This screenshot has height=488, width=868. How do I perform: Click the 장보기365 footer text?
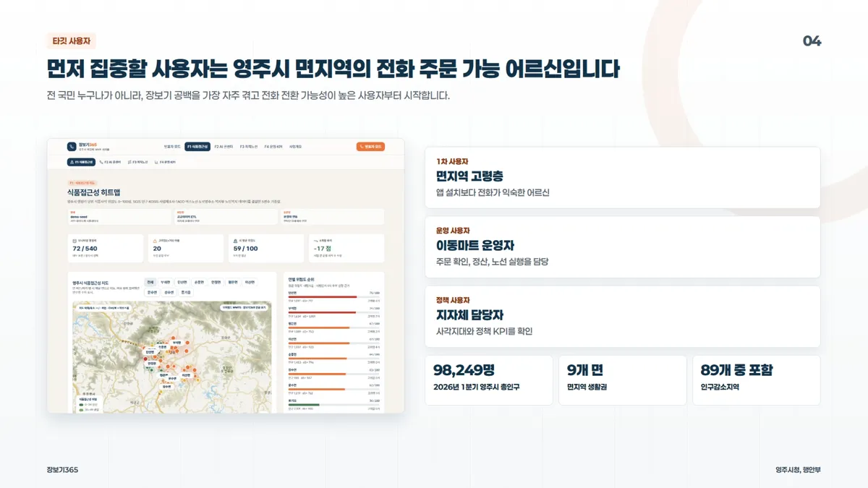pyautogui.click(x=62, y=470)
